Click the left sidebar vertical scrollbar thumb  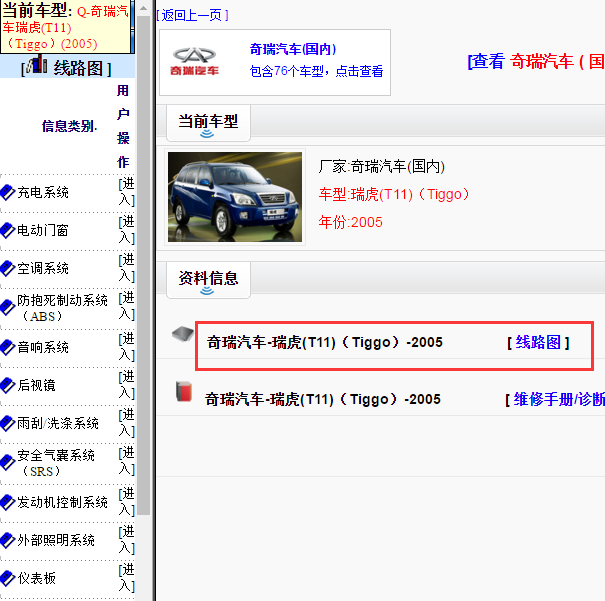(144, 265)
